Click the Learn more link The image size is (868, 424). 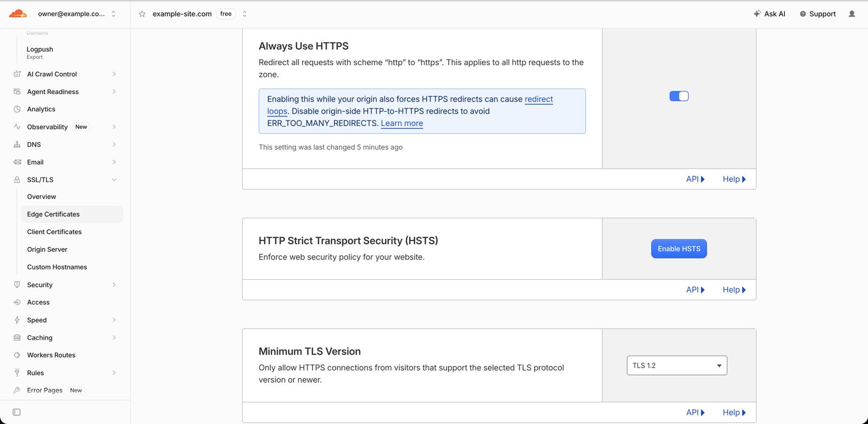[x=402, y=123]
